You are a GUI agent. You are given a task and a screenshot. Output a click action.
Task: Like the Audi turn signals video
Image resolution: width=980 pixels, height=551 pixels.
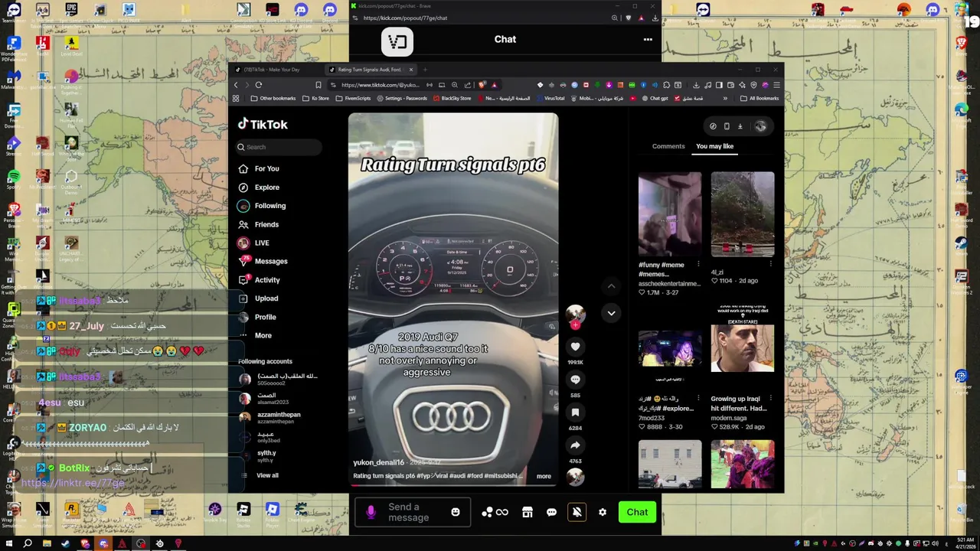pos(575,347)
